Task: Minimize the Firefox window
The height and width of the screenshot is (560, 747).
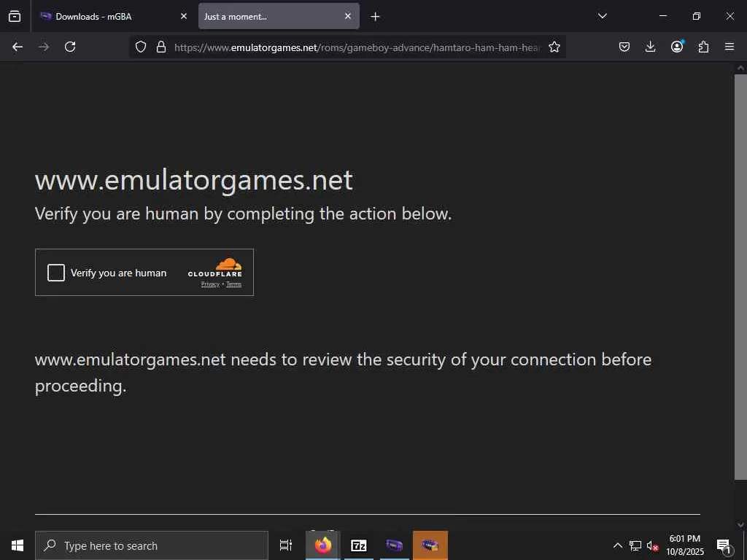Action: [662, 16]
